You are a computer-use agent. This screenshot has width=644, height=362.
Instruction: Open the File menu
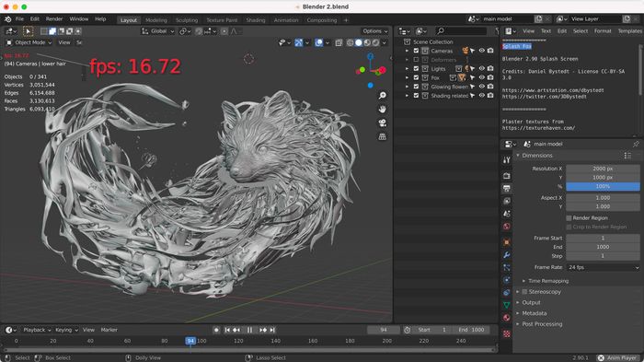(x=19, y=19)
